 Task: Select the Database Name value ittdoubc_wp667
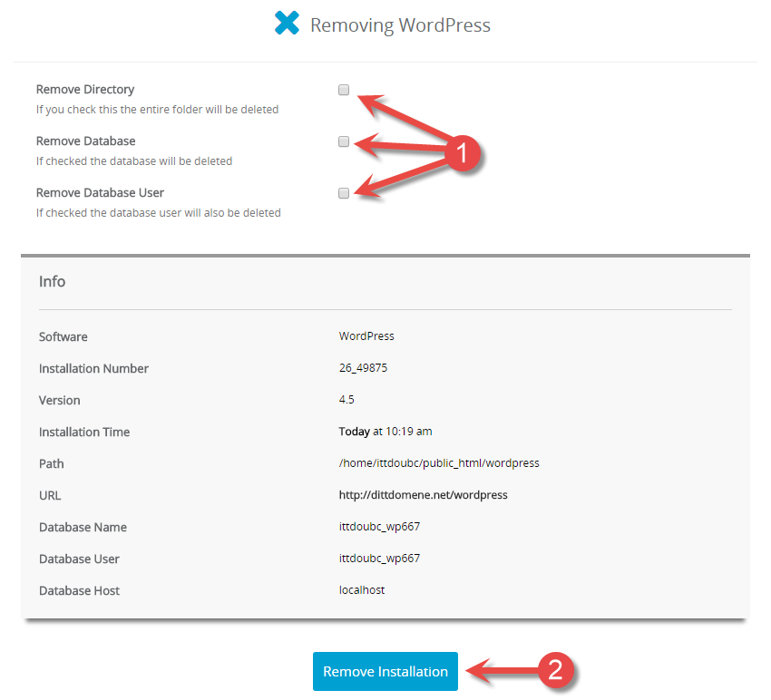click(x=379, y=527)
